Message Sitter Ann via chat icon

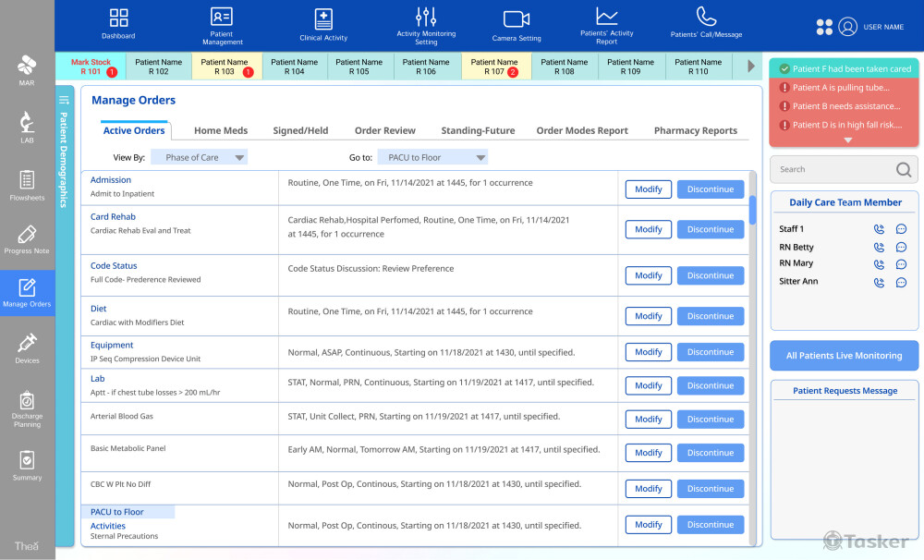coord(902,283)
